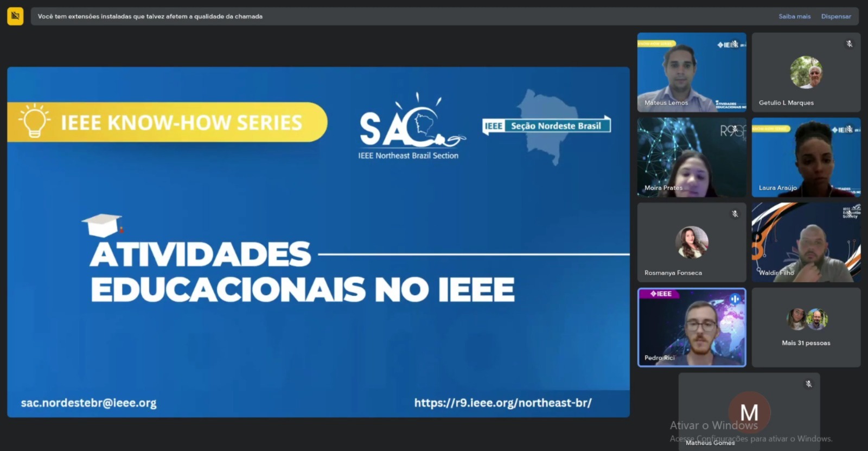Open the 'Saiba mais' link
The image size is (868, 451).
(794, 16)
